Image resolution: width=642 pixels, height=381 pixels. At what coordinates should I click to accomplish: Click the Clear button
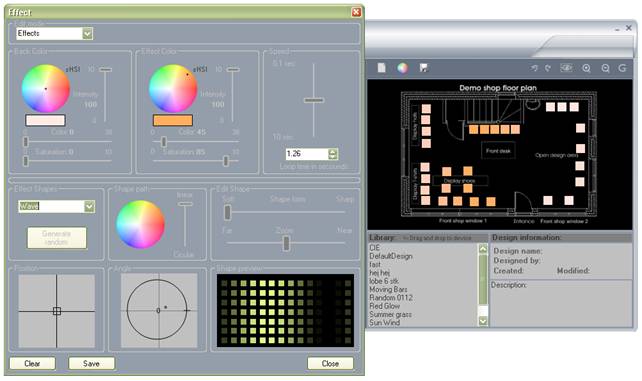tap(32, 363)
